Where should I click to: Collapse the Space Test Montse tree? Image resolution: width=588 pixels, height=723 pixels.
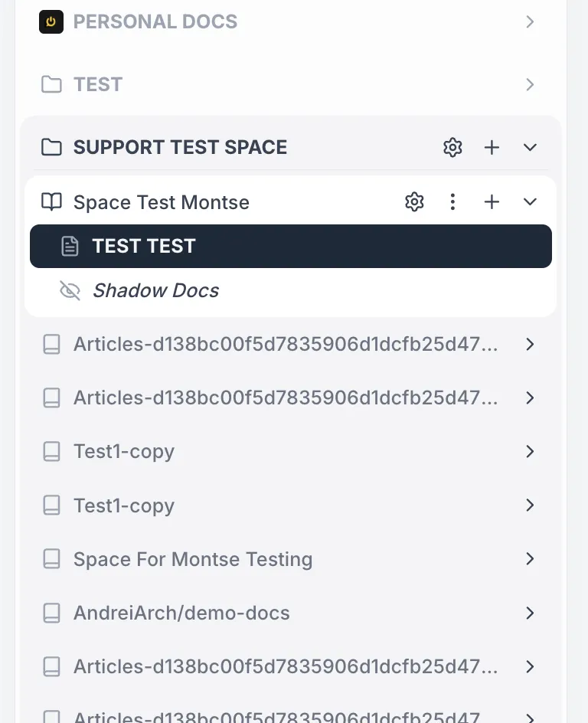pyautogui.click(x=530, y=202)
